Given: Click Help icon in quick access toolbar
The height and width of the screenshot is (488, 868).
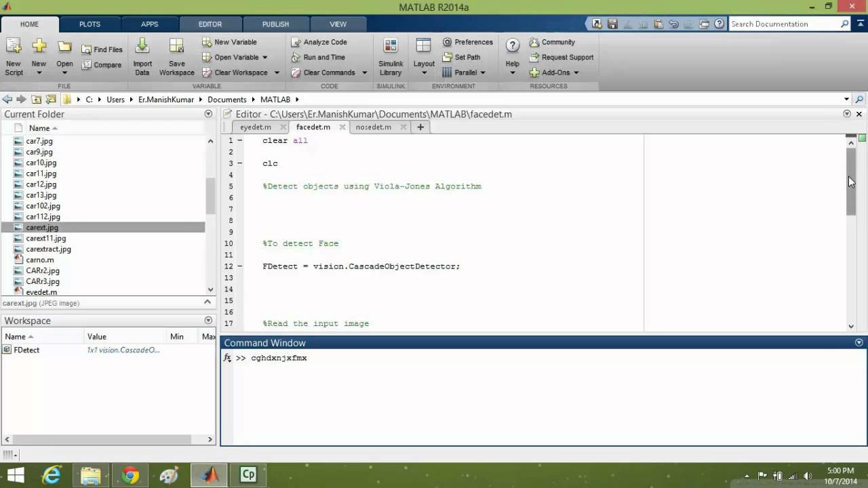Looking at the screenshot, I should (719, 24).
